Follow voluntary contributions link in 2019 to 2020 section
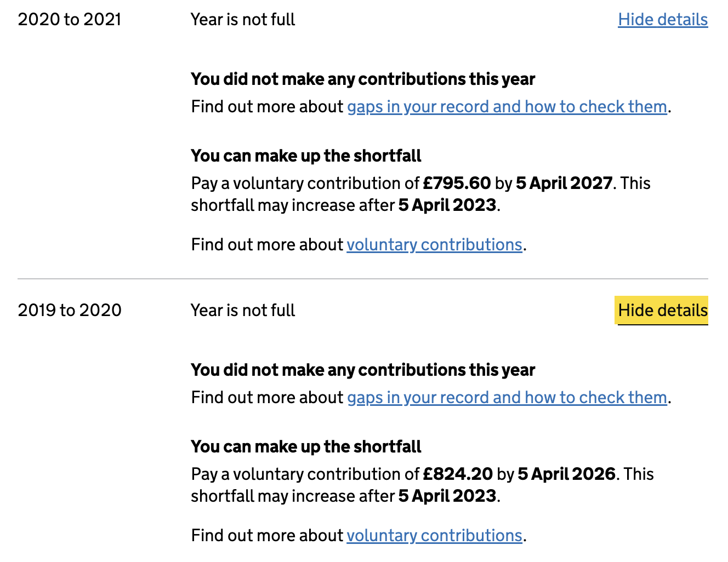 pos(434,536)
